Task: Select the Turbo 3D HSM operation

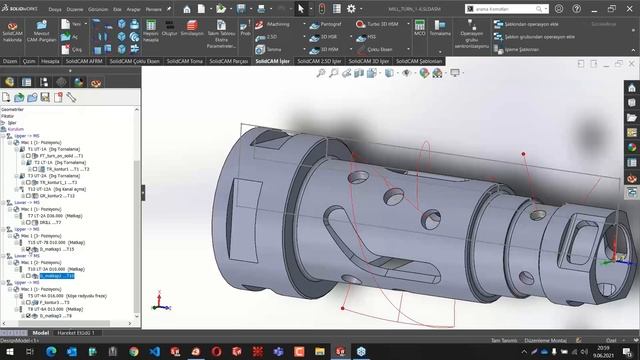Action: click(x=377, y=24)
